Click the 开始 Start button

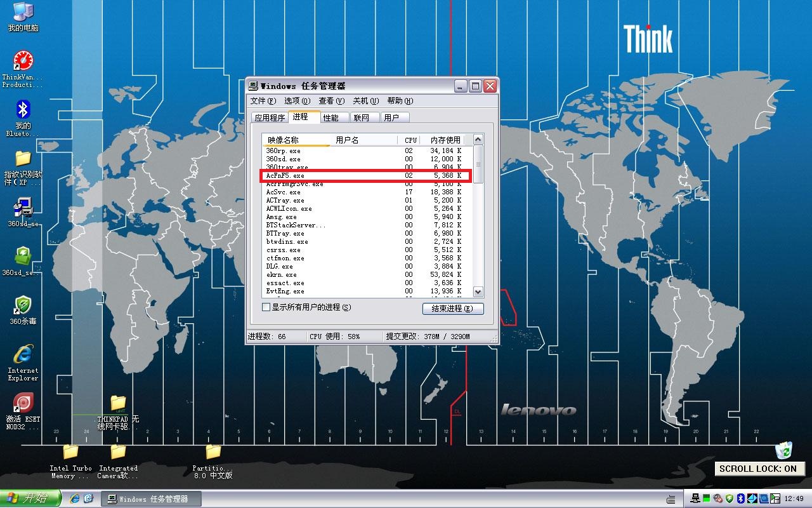click(29, 498)
